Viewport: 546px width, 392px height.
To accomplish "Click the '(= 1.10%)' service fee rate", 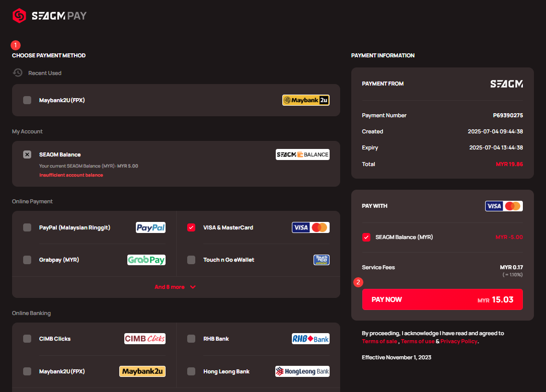I will click(x=513, y=275).
